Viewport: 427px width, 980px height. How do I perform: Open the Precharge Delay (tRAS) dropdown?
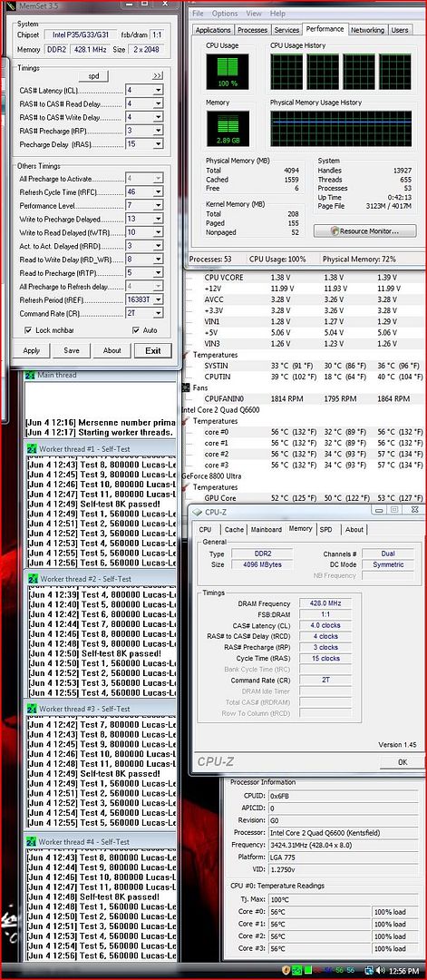(158, 144)
